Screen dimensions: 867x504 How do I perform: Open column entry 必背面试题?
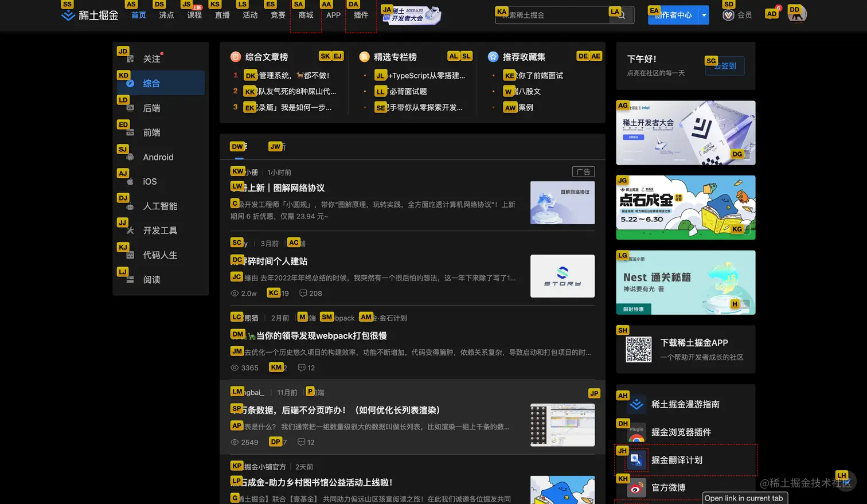(401, 91)
